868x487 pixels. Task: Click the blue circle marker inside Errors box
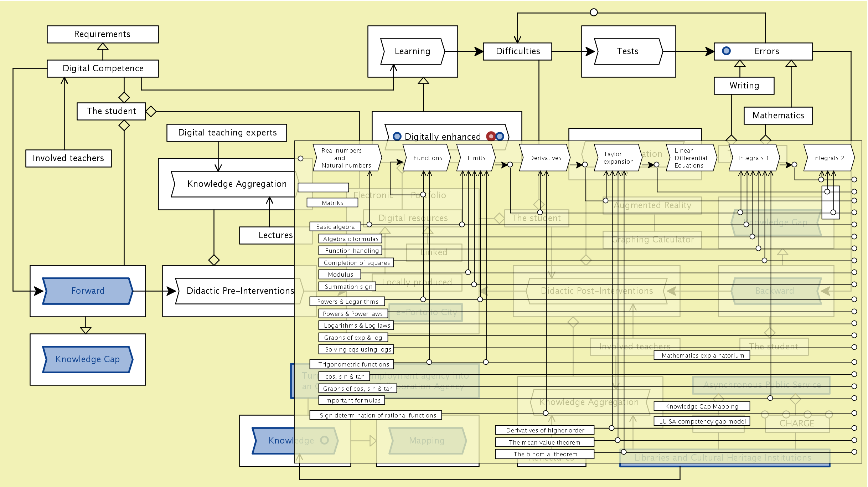(726, 51)
